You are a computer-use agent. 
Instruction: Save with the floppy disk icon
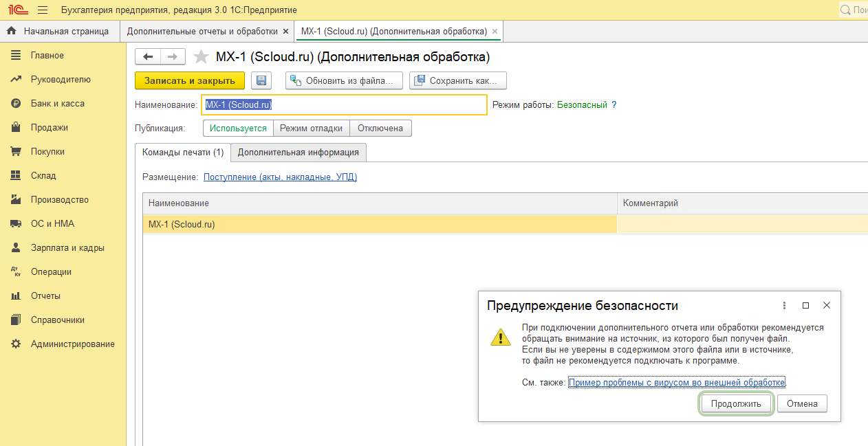[x=261, y=80]
